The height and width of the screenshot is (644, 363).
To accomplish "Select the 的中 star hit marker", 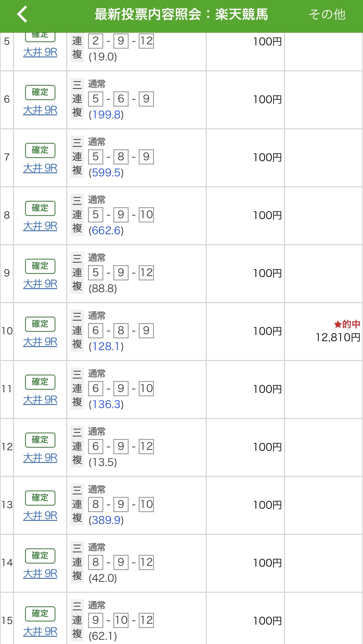I will click(x=347, y=324).
